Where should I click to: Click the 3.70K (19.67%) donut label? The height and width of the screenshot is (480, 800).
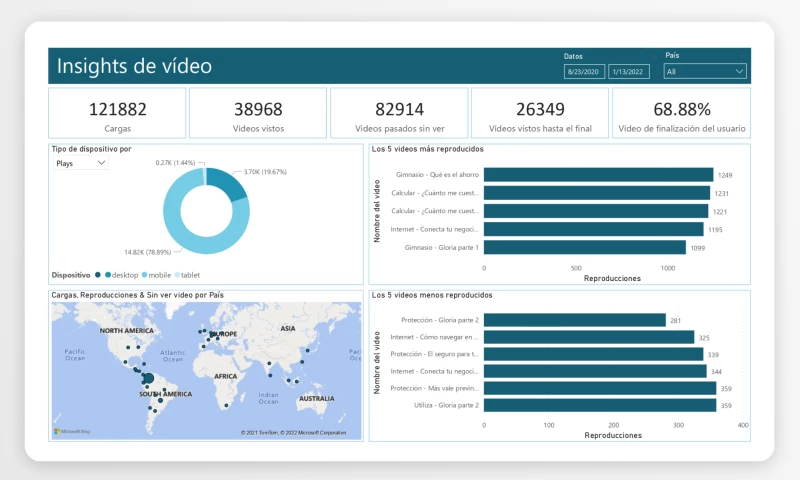tap(265, 172)
